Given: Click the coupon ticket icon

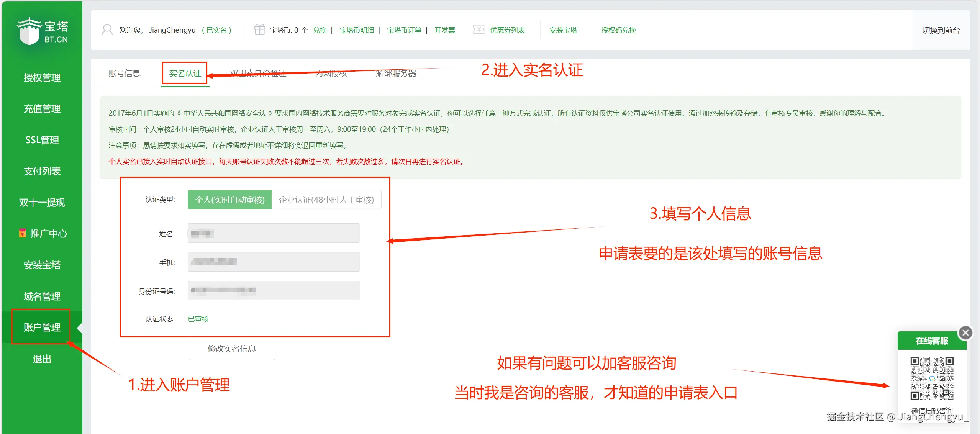Looking at the screenshot, I should point(479,30).
